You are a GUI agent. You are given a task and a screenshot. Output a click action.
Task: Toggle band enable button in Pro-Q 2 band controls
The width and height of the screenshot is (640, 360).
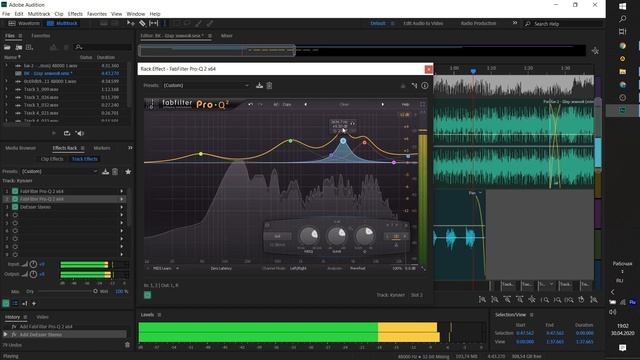267,225
